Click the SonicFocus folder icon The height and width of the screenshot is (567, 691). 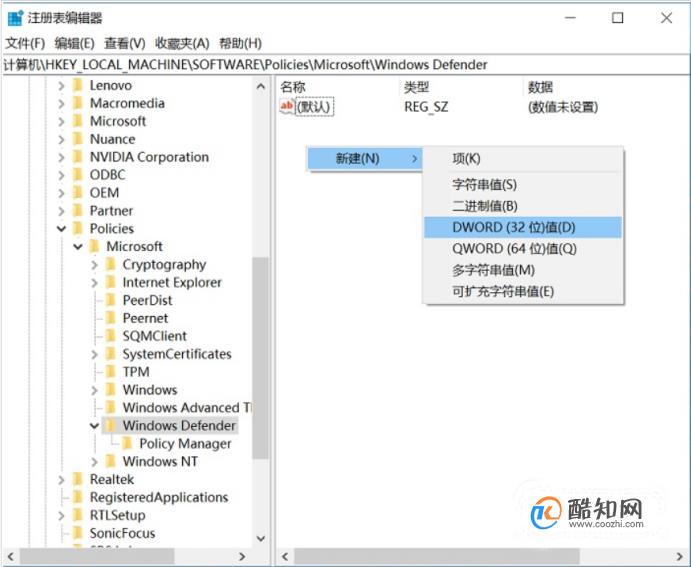click(x=78, y=533)
